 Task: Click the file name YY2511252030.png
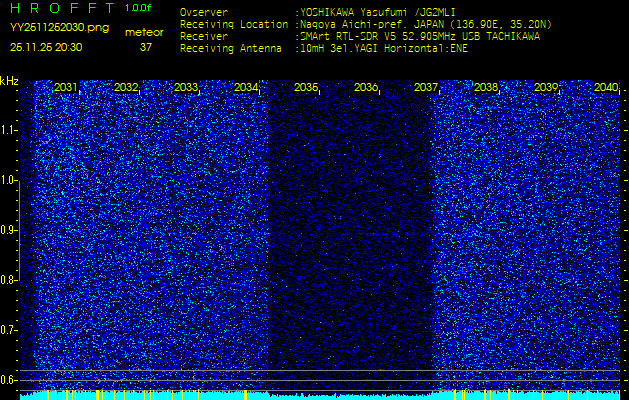(x=59, y=28)
